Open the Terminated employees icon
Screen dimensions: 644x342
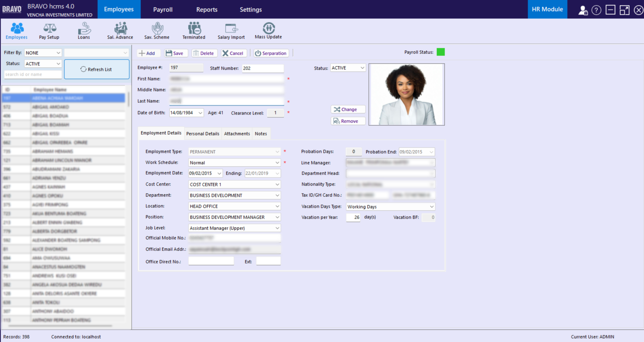tap(194, 28)
